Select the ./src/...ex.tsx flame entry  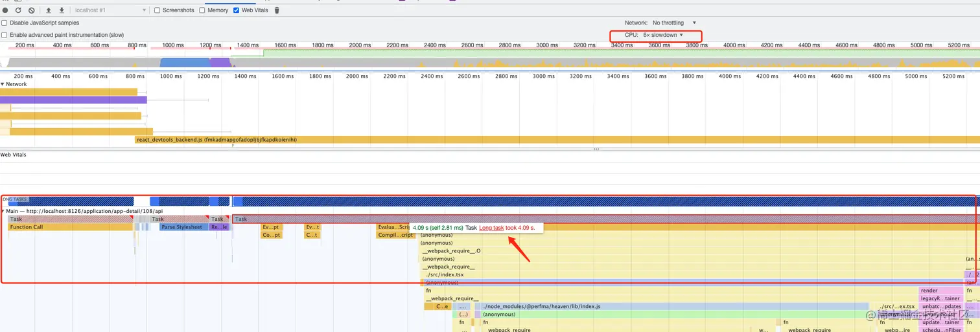click(897, 306)
